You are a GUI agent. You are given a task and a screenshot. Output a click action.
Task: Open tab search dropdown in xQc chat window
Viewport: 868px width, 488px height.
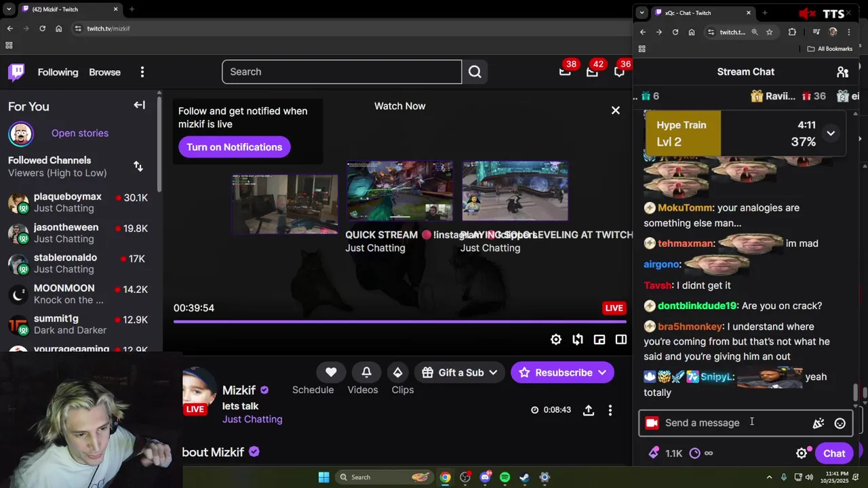[x=642, y=13]
